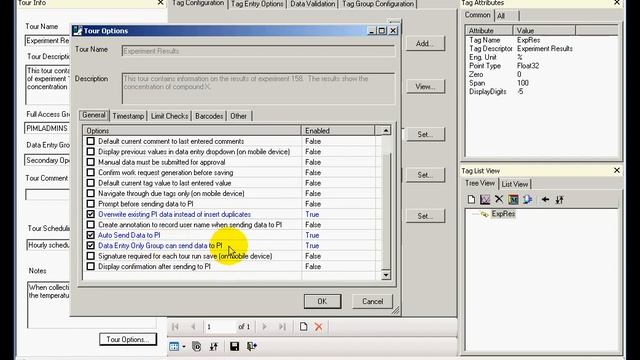Click the new tag icon in Tag List View

471,199
